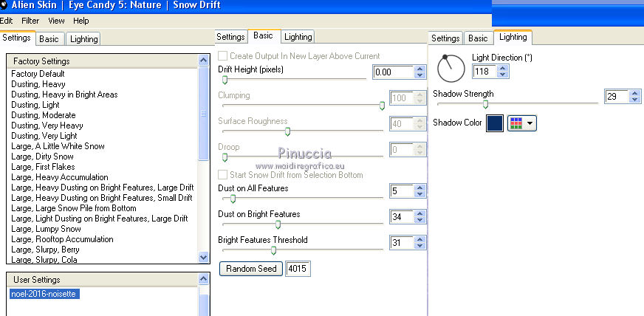This screenshot has height=316, width=644.
Task: Decrease Drift Height with down arrow
Action: (419, 75)
